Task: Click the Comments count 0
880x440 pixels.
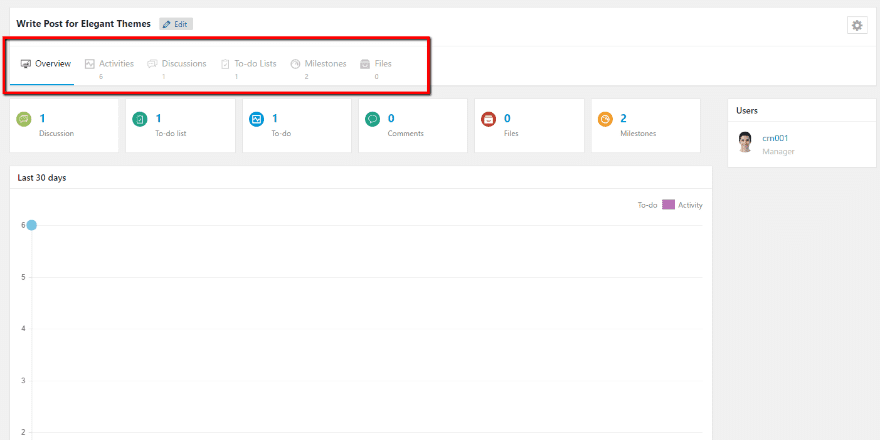Action: coord(391,118)
